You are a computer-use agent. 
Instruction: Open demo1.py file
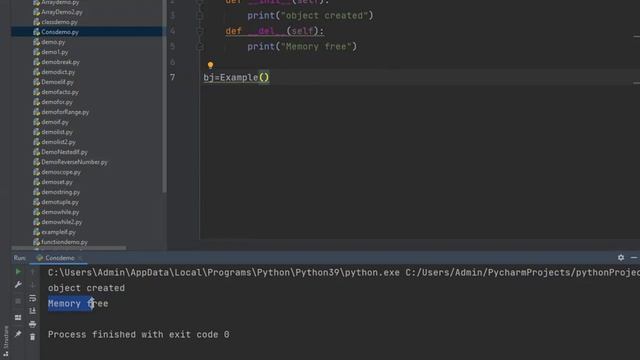point(54,52)
